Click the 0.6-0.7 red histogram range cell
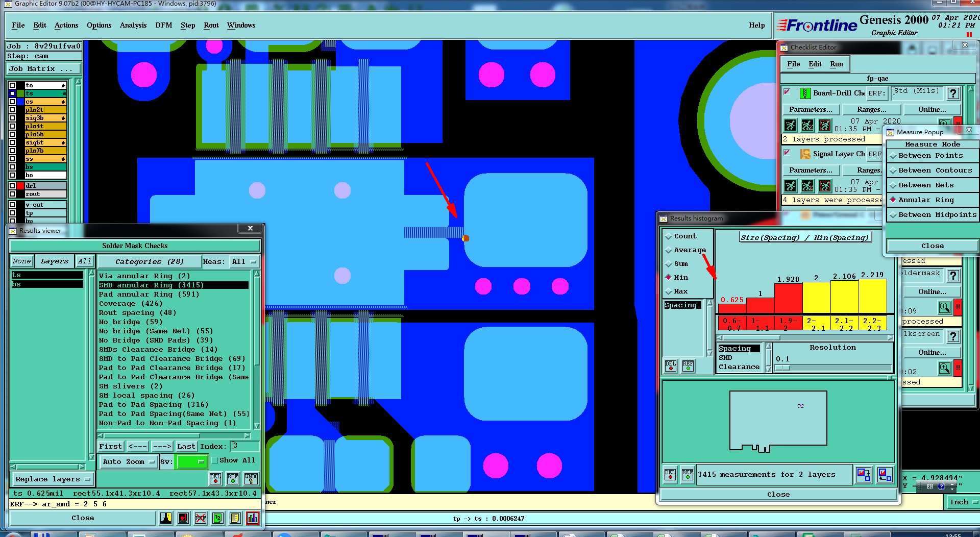 point(732,324)
